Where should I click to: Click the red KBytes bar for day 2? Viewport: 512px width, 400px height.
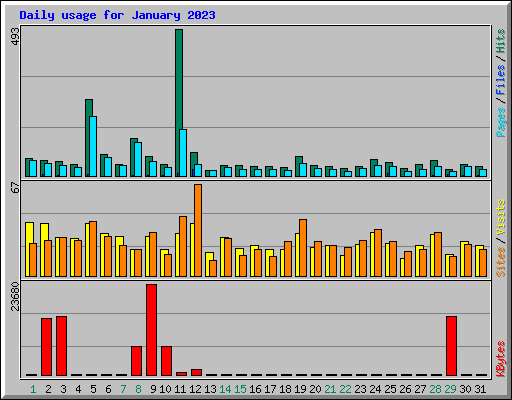tap(46, 347)
